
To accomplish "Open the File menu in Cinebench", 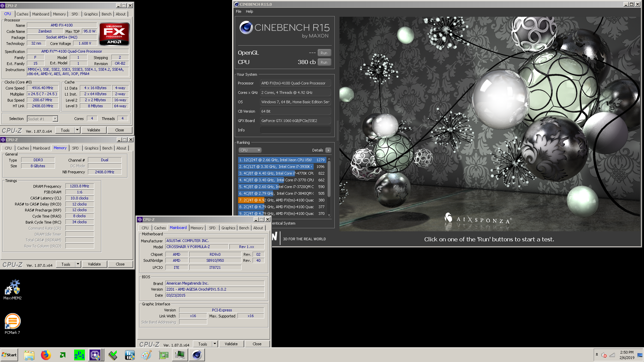I will coord(238,11).
